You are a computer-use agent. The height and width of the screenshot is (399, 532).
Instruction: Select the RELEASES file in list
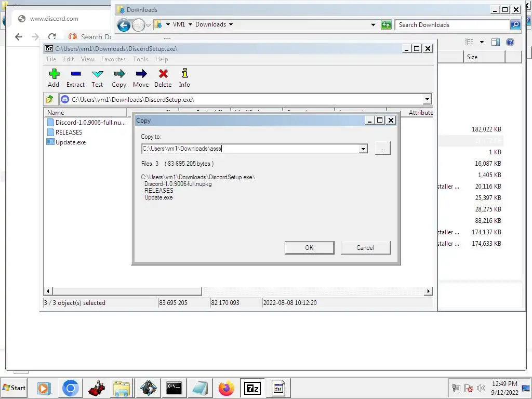click(x=64, y=132)
